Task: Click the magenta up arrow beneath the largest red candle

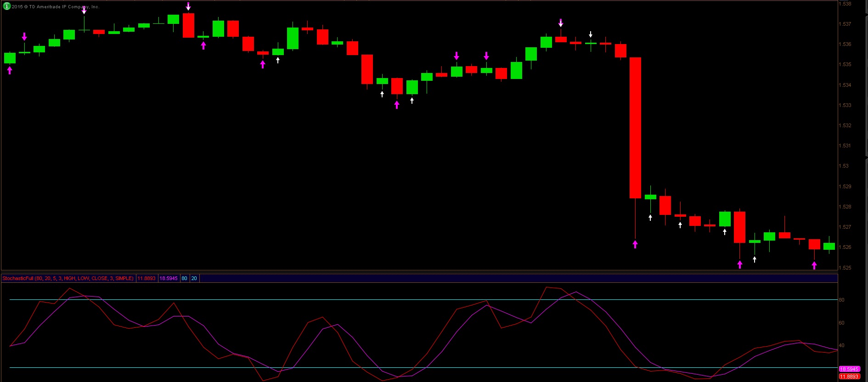Action: click(635, 244)
